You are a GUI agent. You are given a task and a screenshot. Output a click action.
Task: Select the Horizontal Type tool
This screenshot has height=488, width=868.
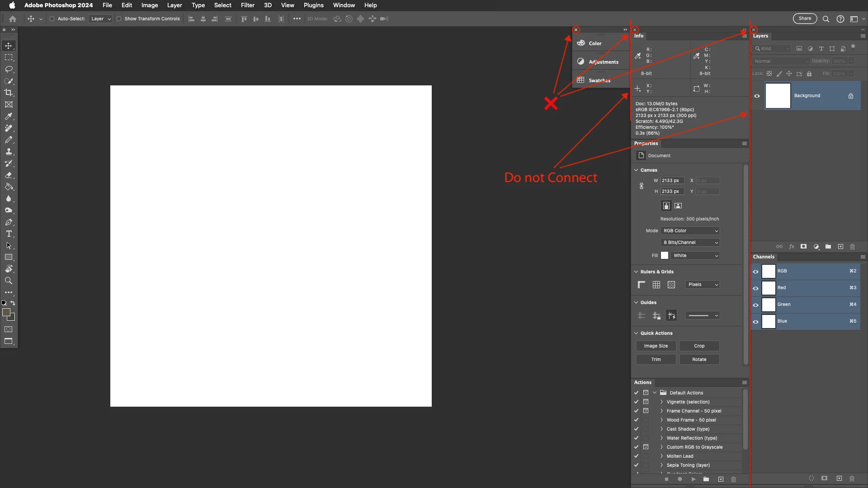click(9, 234)
